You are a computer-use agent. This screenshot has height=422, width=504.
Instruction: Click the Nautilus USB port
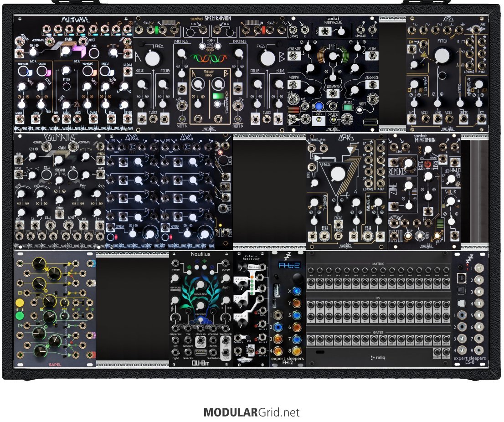[x=200, y=353]
